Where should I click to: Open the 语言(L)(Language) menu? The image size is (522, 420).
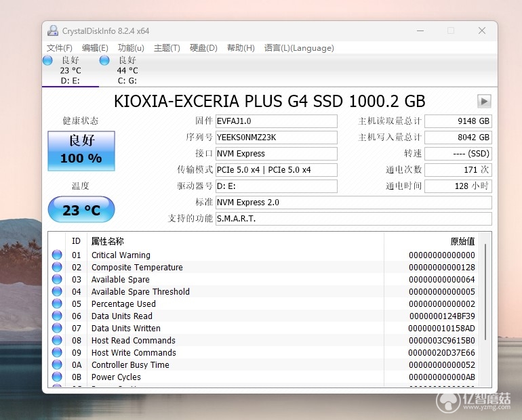tap(299, 48)
